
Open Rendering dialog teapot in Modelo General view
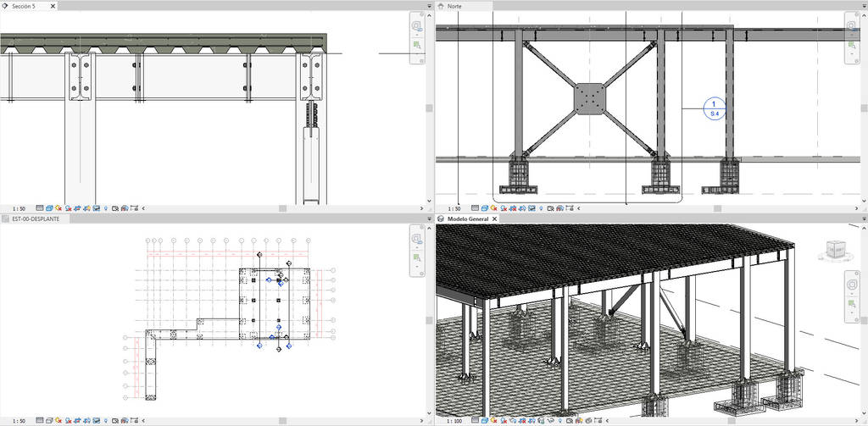[513, 421]
